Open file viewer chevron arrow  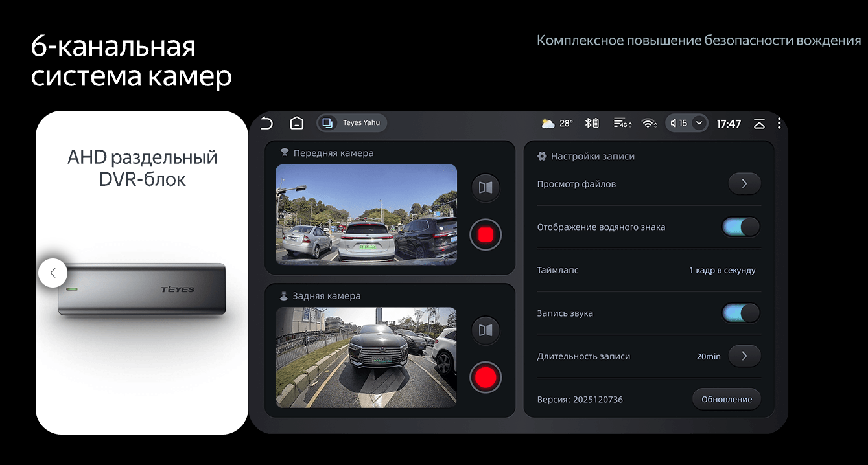coord(744,184)
